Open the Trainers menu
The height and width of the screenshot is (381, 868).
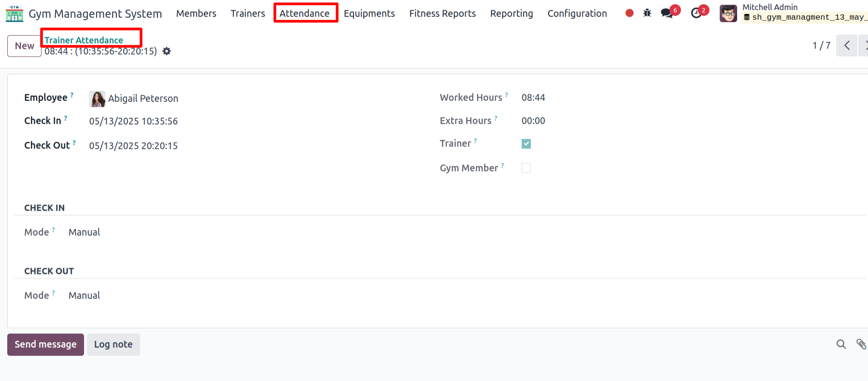[248, 14]
